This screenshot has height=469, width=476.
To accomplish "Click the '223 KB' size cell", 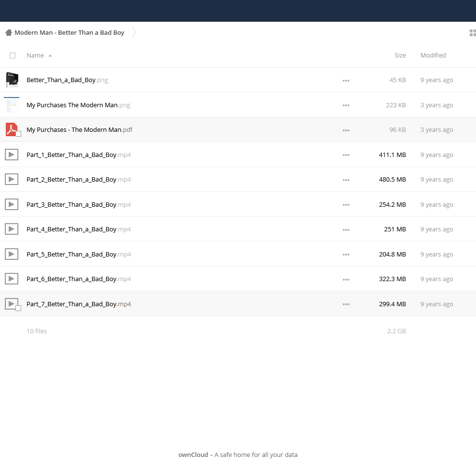I will point(396,105).
